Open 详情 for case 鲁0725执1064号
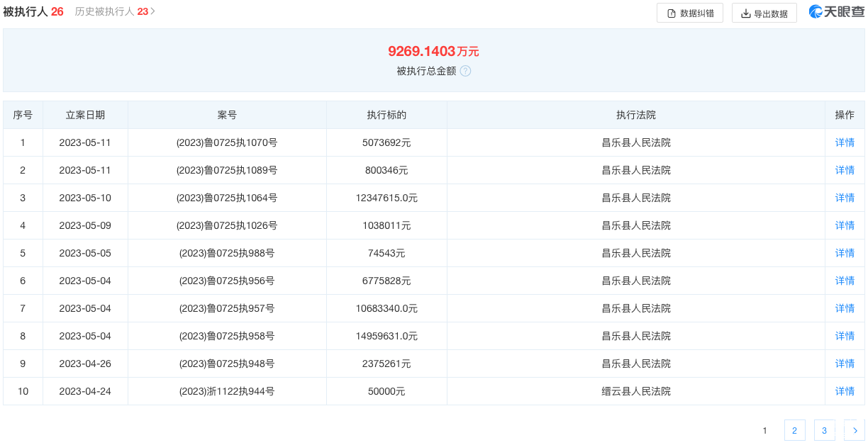The height and width of the screenshot is (445, 868). 845,198
